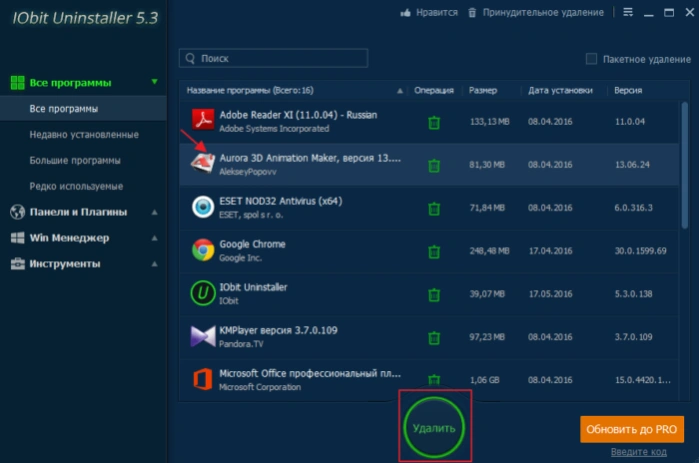This screenshot has width=699, height=463.
Task: Click inside the Поиск search field
Action: pyautogui.click(x=273, y=58)
